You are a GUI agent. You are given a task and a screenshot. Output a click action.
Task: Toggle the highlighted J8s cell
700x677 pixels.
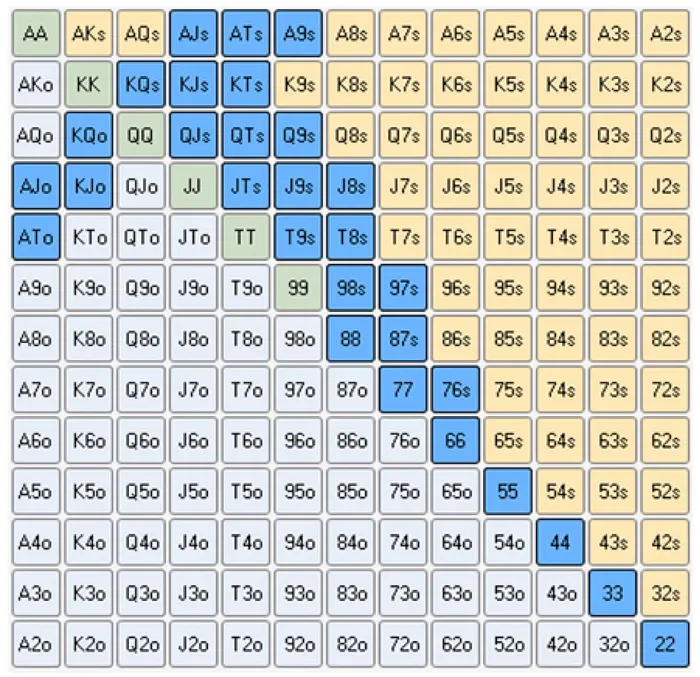point(350,186)
